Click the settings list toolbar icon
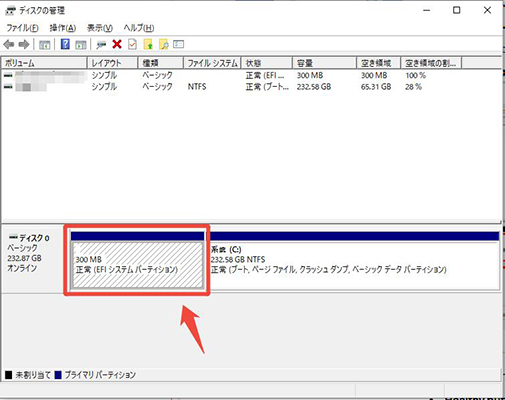Screen dimensions: 505x400 179,44
